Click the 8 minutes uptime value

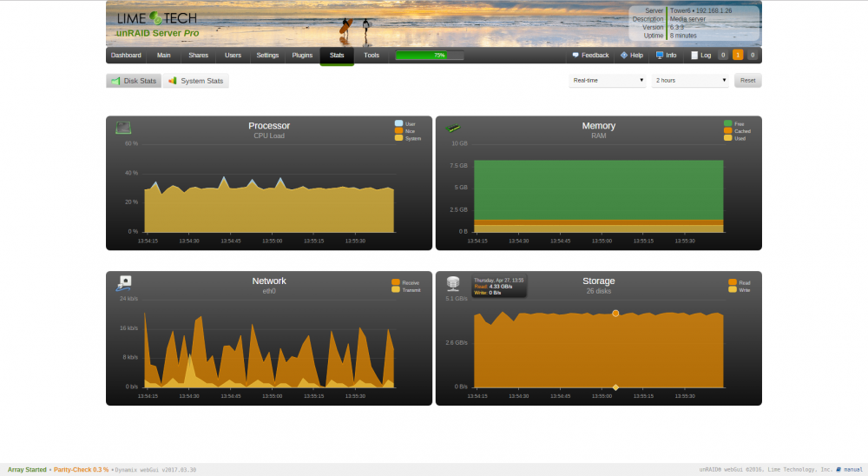tap(683, 36)
